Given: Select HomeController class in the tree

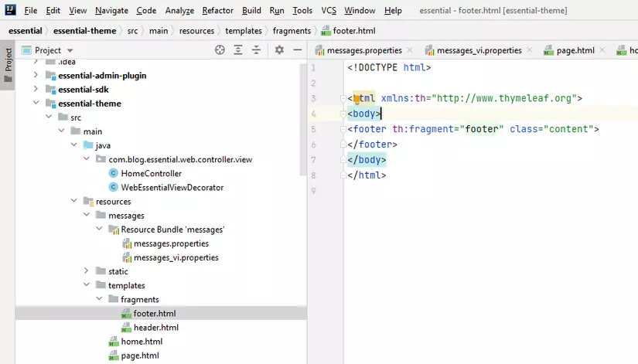Looking at the screenshot, I should 151,173.
